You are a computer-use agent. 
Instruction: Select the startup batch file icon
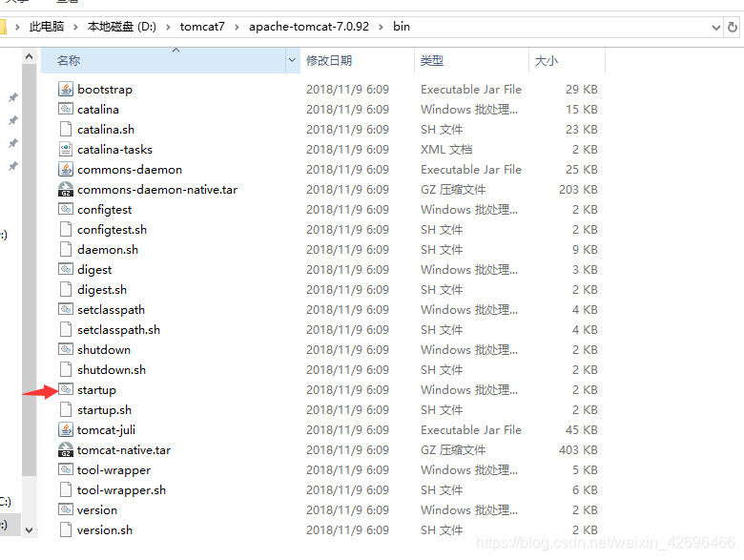tap(66, 389)
